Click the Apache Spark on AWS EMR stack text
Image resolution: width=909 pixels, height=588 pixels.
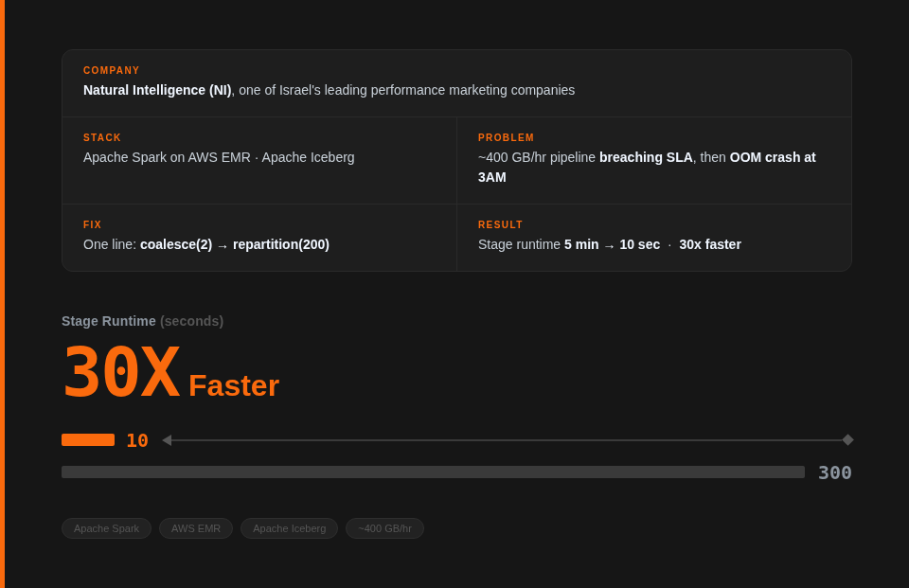click(x=167, y=157)
